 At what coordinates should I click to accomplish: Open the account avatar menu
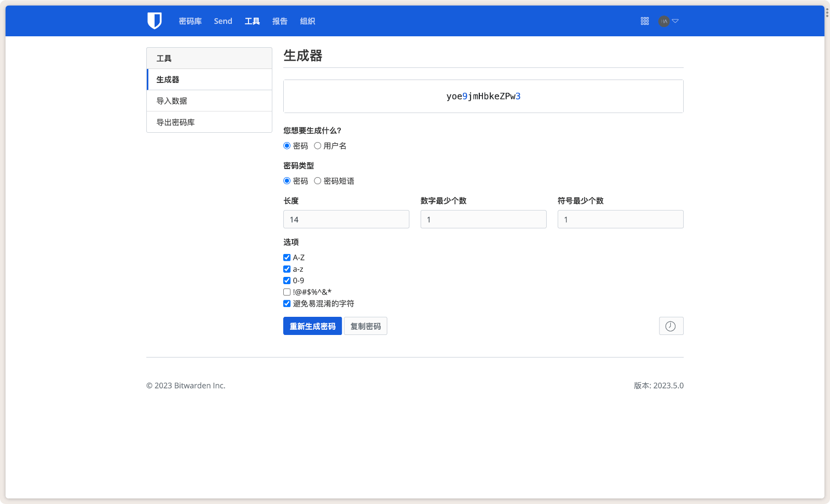[664, 21]
